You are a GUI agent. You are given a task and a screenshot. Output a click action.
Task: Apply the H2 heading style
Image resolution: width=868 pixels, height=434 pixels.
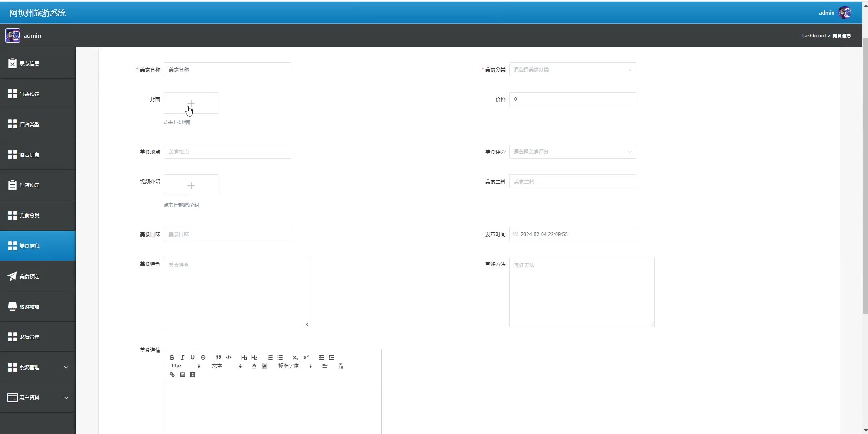click(x=254, y=357)
